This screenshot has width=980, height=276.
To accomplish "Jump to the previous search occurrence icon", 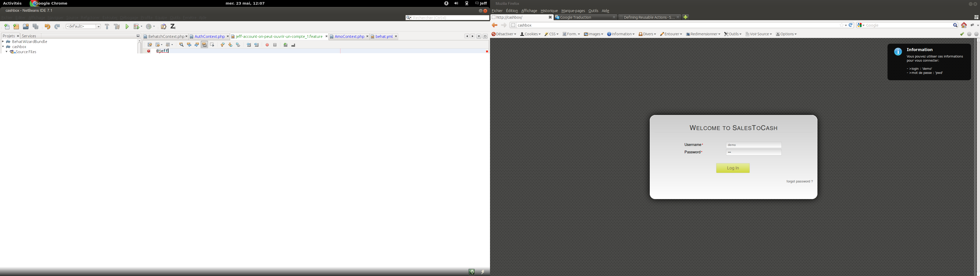I will click(189, 45).
